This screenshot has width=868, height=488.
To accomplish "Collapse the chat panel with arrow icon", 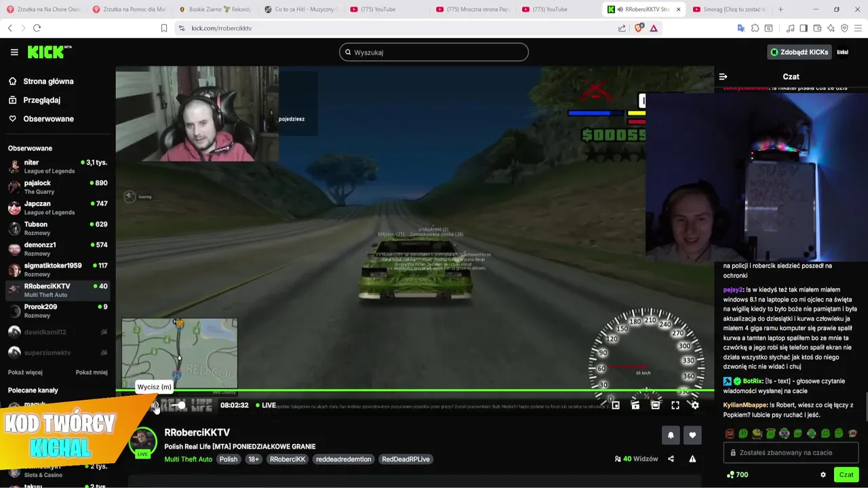I will pyautogui.click(x=723, y=77).
